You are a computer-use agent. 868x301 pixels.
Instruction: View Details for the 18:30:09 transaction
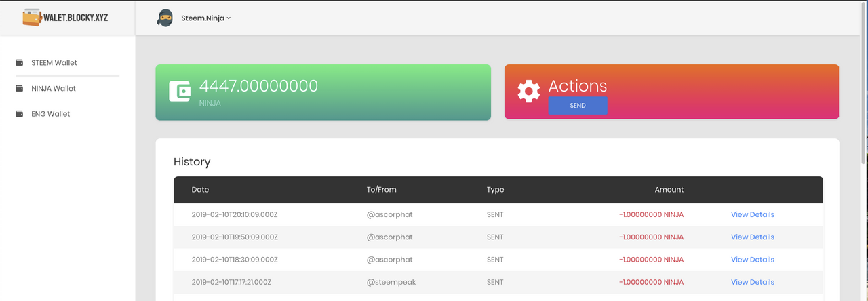[753, 260]
